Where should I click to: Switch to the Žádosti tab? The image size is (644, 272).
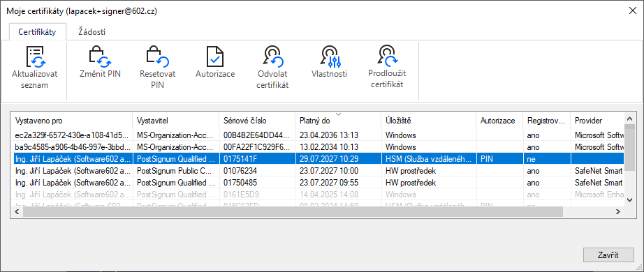(x=92, y=31)
